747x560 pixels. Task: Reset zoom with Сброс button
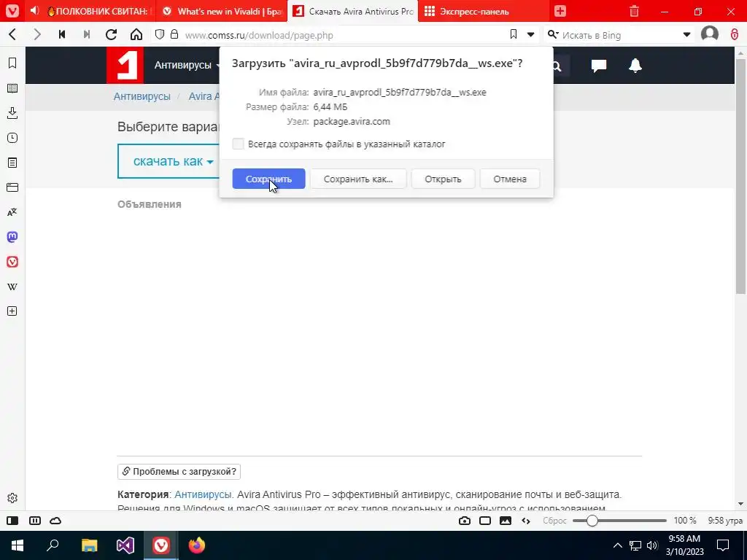coord(554,521)
